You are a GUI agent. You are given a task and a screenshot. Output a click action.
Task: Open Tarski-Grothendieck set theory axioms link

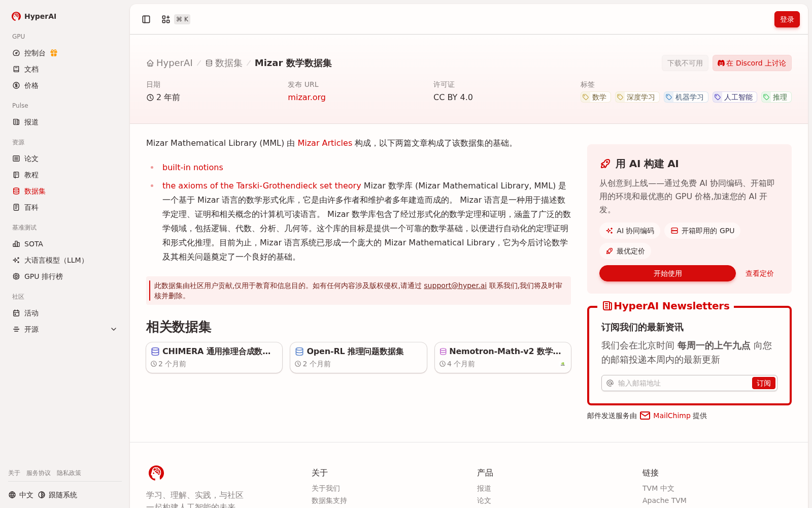[261, 185]
